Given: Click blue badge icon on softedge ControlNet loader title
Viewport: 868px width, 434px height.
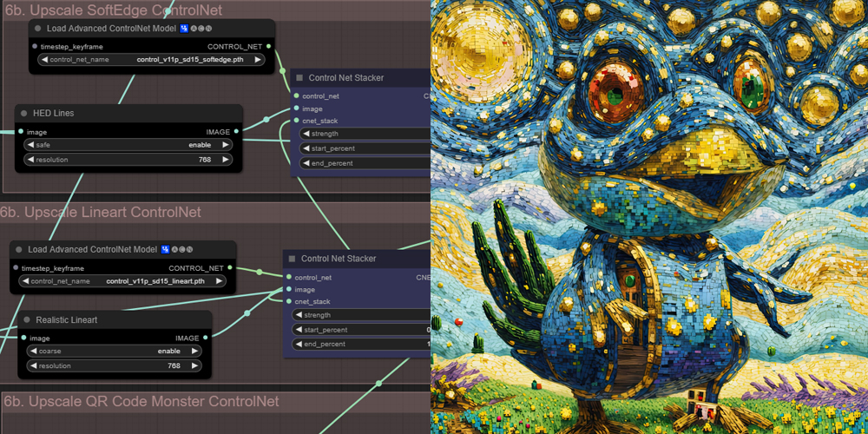Looking at the screenshot, I should tap(184, 29).
